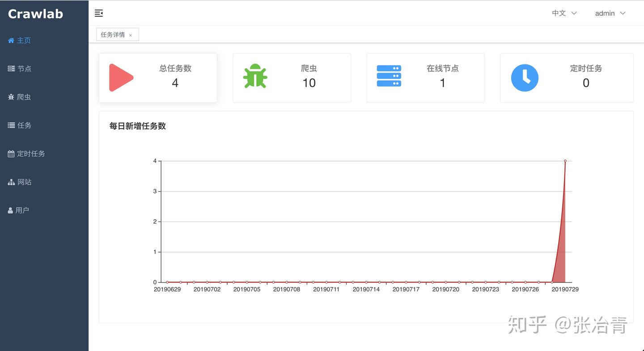Click the spider bug icon in sidebar
This screenshot has height=351, width=644.
[11, 97]
